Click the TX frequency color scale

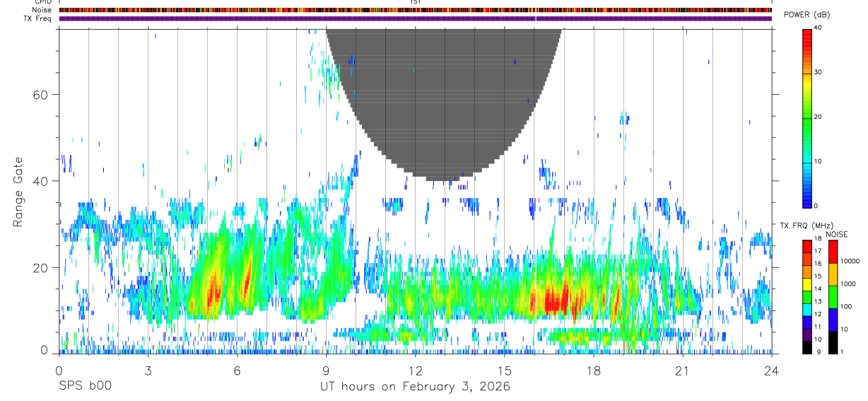[807, 297]
